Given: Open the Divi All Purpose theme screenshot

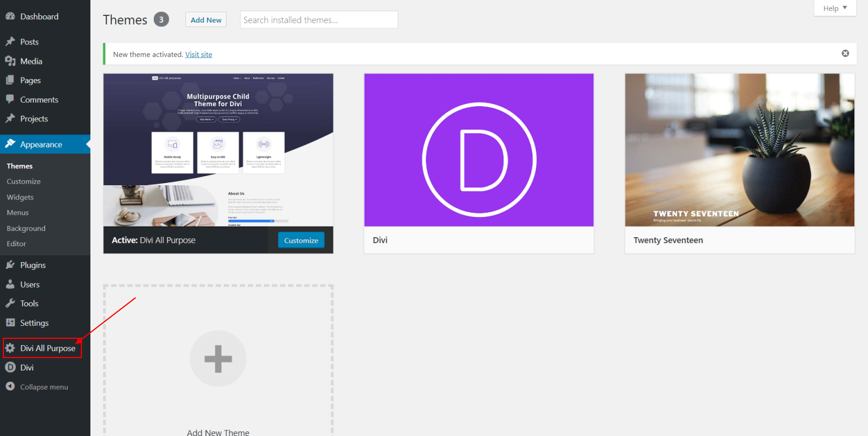Looking at the screenshot, I should pos(218,150).
